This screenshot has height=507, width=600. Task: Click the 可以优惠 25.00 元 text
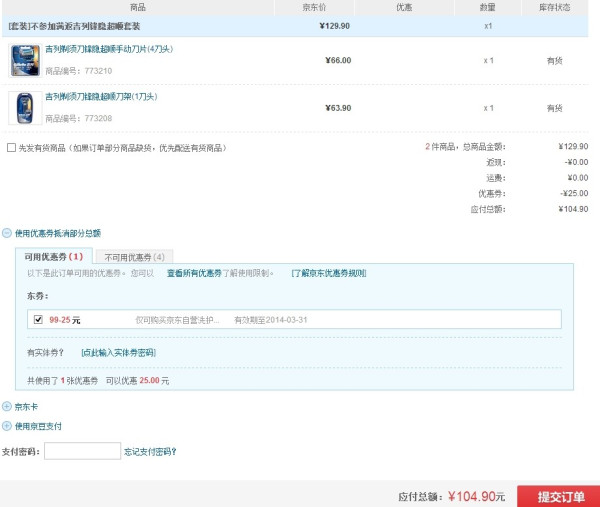[137, 380]
